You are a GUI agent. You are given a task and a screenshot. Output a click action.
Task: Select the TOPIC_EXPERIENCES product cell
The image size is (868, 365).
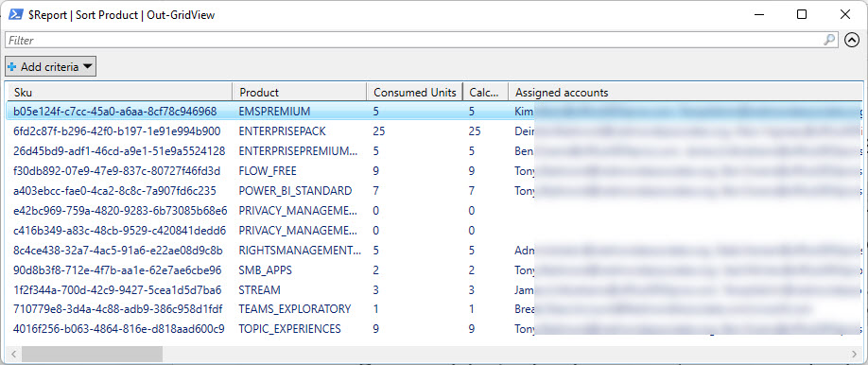click(289, 328)
